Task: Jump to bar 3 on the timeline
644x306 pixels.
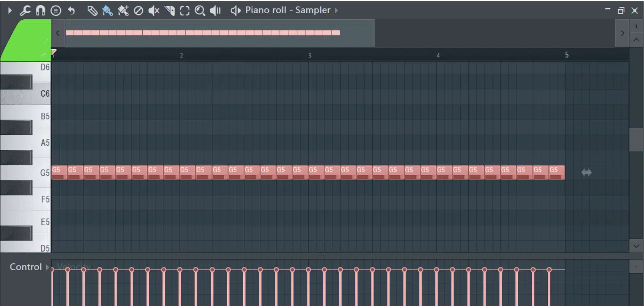Action: 310,56
